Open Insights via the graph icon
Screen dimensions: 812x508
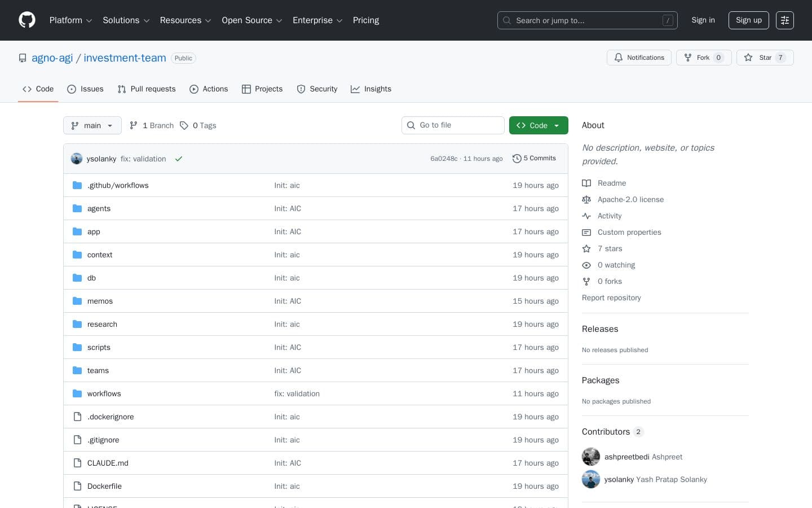tap(355, 89)
